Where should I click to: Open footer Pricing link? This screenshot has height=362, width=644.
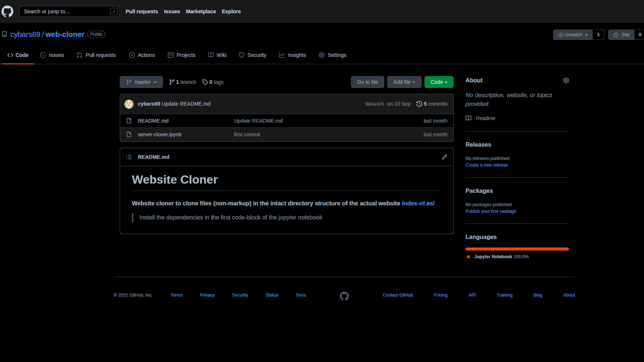point(441,295)
